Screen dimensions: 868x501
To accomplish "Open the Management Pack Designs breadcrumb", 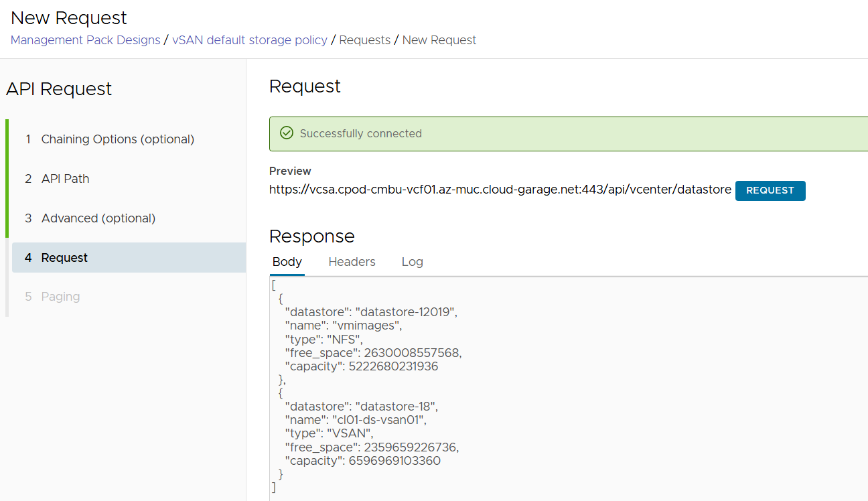I will (x=85, y=40).
